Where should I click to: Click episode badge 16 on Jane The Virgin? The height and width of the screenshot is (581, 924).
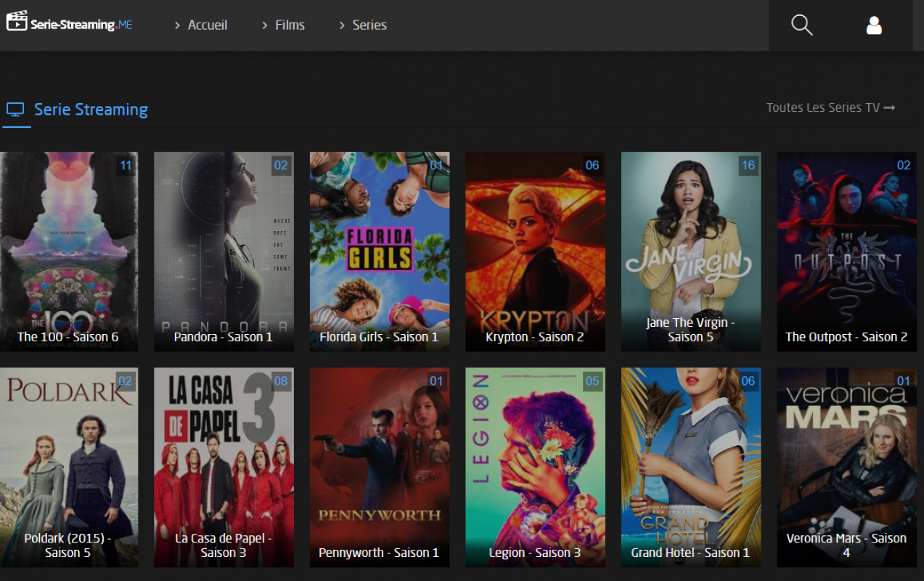click(x=748, y=166)
